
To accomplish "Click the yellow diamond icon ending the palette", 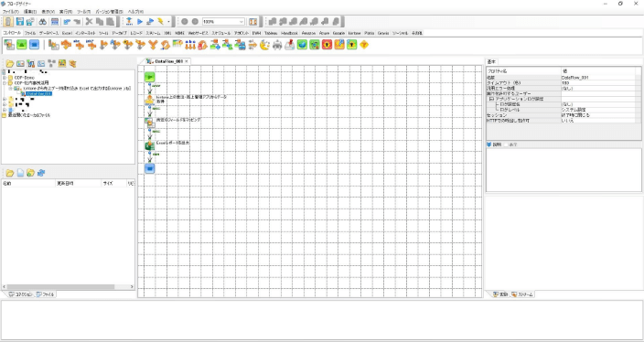I will (364, 44).
